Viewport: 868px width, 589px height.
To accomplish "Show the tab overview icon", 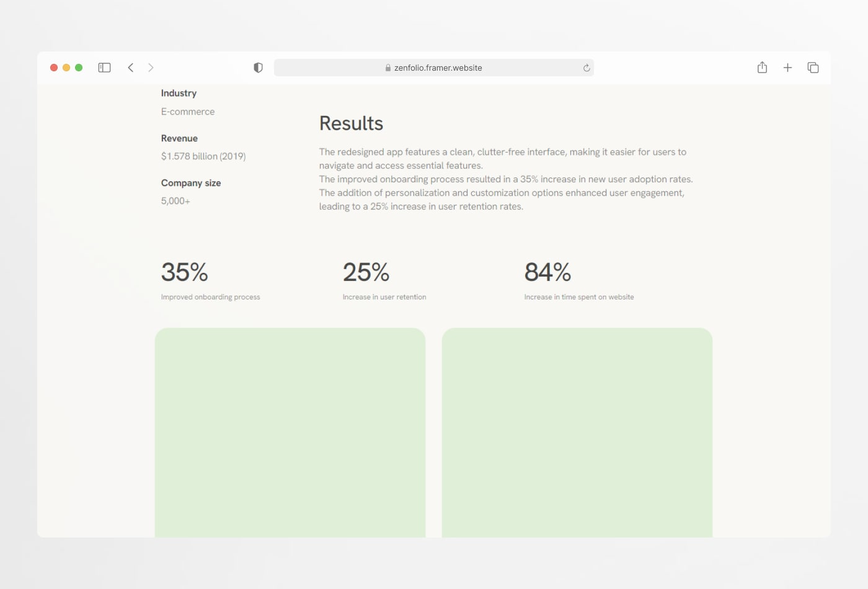I will (x=813, y=68).
